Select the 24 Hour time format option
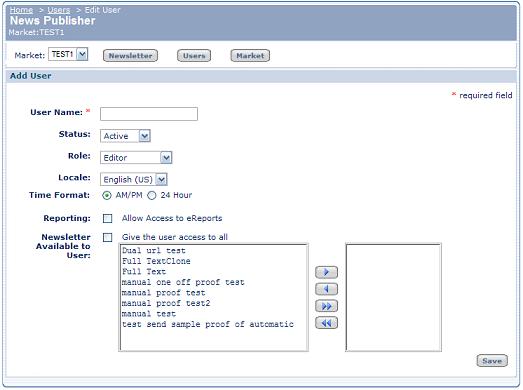 (x=152, y=196)
